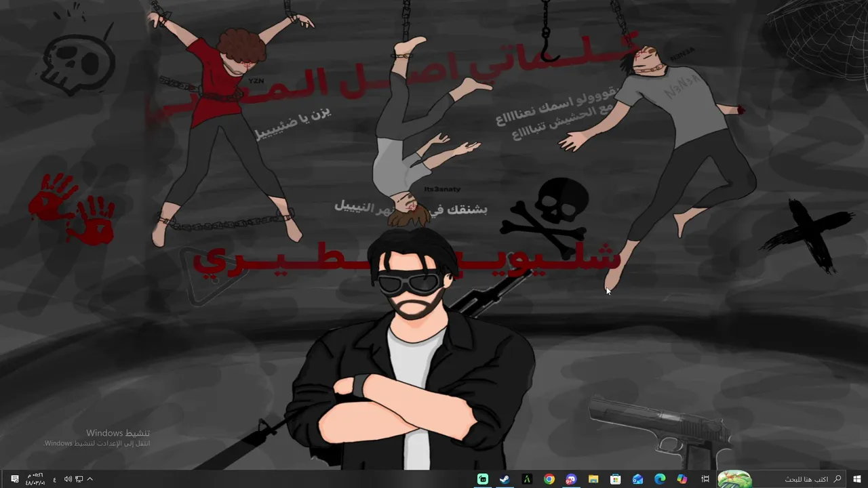The height and width of the screenshot is (488, 868).
Task: Launch Microsoft Copilot from the taskbar
Action: pos(682,479)
